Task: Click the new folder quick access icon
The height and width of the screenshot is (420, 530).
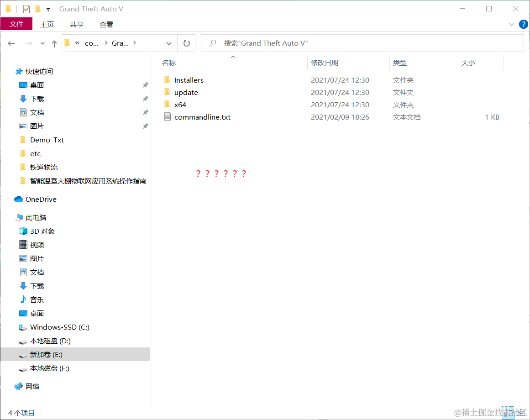Action: click(38, 9)
